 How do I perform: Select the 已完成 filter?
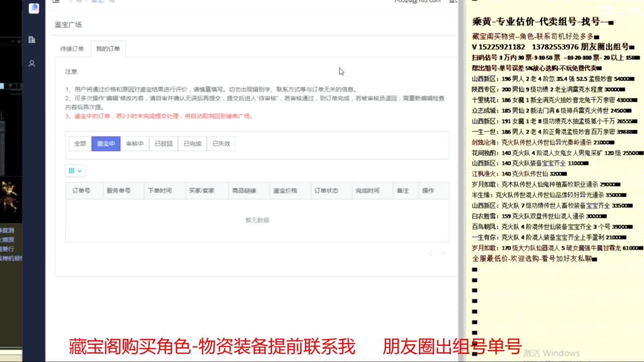[192, 144]
